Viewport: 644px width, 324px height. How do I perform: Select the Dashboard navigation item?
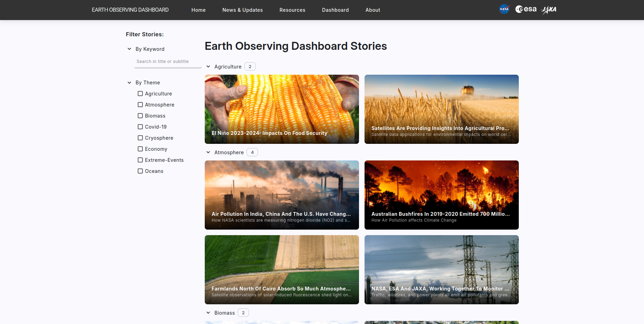tap(335, 10)
